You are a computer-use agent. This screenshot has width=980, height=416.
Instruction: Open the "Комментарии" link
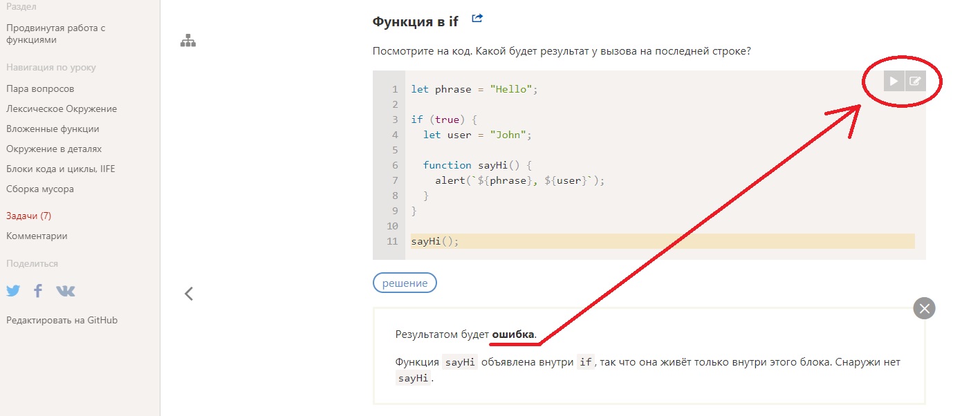click(37, 236)
